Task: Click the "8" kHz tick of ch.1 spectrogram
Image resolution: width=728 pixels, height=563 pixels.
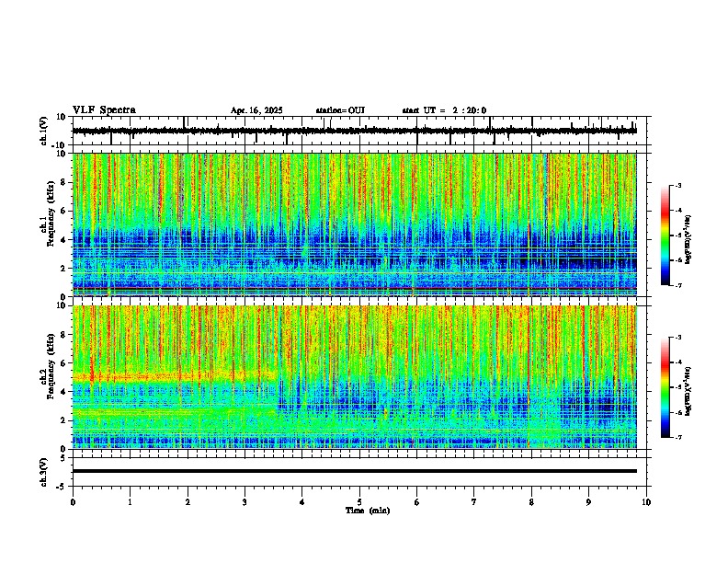Action: (63, 182)
